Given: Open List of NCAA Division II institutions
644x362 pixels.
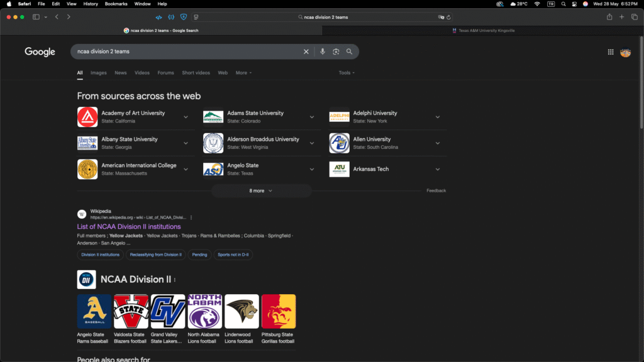Looking at the screenshot, I should tap(129, 226).
